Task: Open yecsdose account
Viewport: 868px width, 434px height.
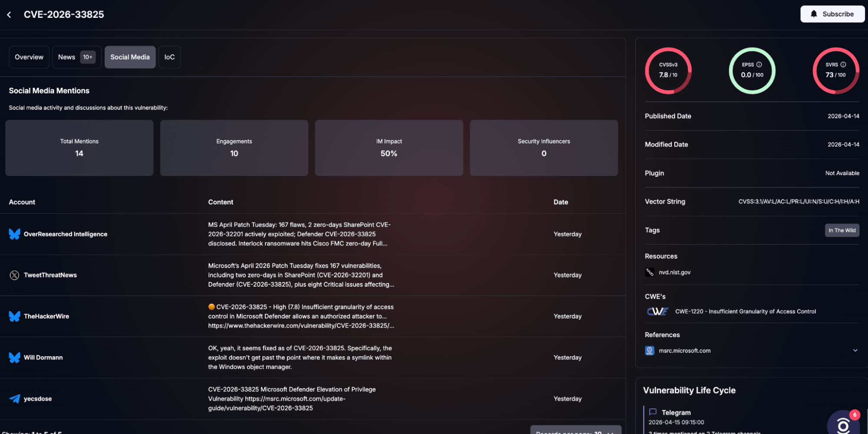Action: point(38,399)
